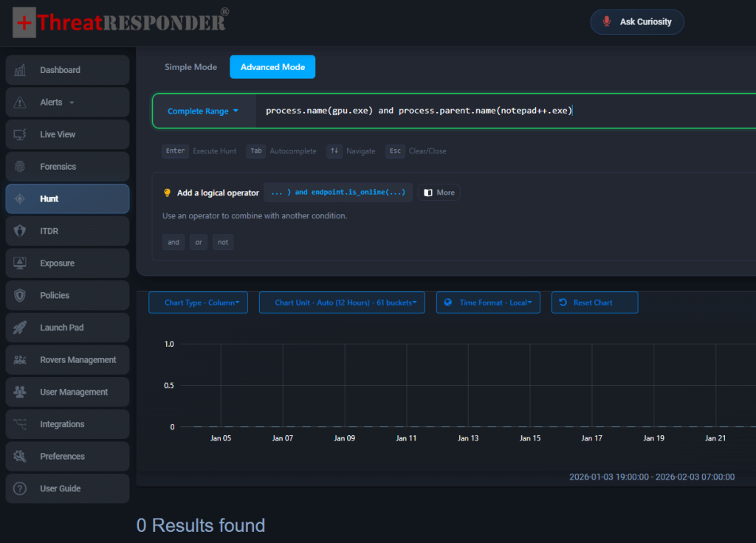
Task: Open Chart Unit Auto (12 Hours) selector
Action: (x=342, y=302)
